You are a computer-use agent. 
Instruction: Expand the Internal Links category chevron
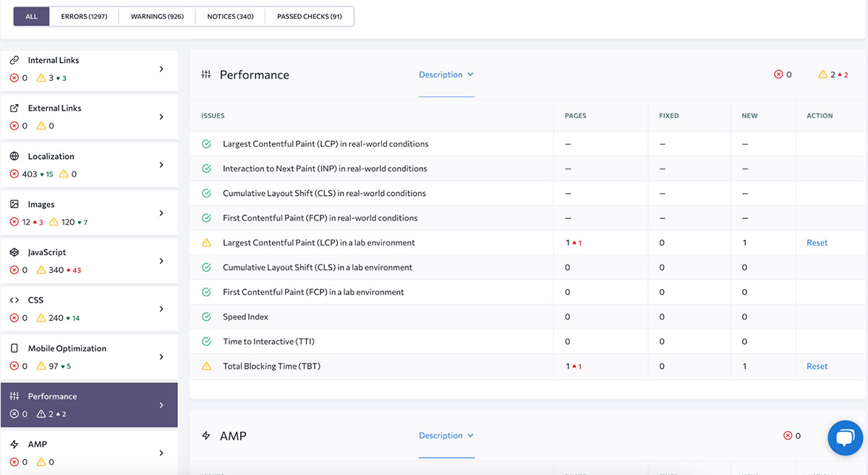click(x=161, y=69)
